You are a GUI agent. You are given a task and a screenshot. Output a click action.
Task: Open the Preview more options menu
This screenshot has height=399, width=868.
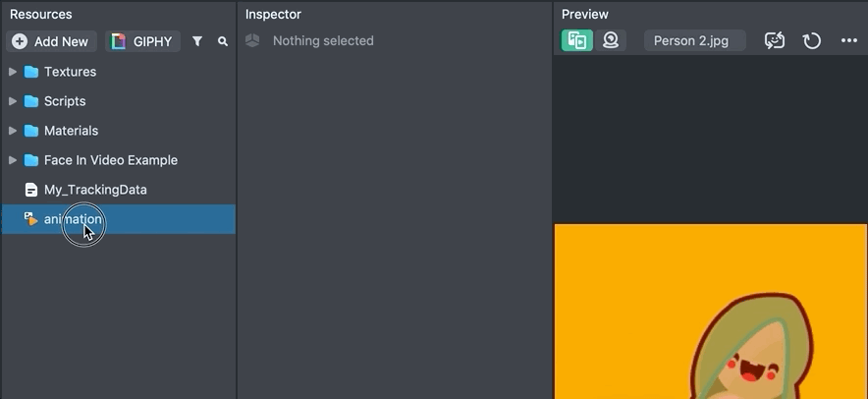coord(849,41)
